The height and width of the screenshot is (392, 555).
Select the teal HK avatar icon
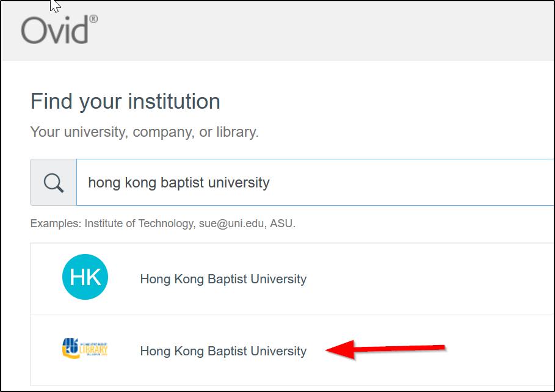[x=85, y=277]
